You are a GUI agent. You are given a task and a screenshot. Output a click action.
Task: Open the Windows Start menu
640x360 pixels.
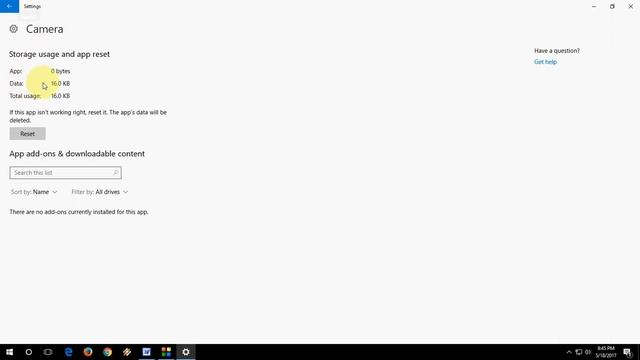tap(9, 352)
